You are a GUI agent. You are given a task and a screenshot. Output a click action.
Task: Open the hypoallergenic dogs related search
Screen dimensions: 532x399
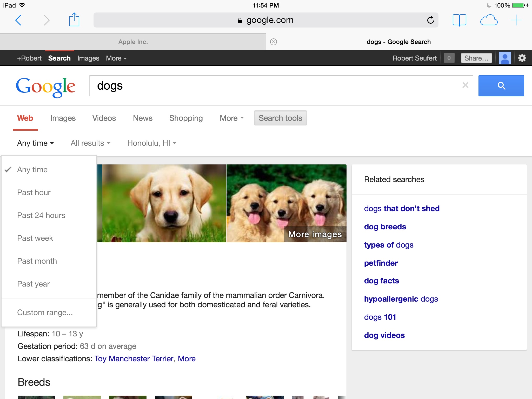[x=401, y=299]
